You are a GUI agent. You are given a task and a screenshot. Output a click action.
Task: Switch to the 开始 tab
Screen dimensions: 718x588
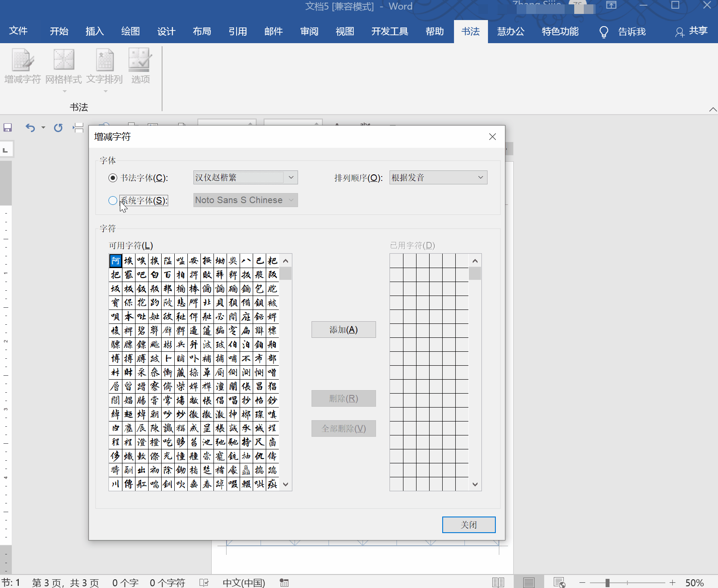click(x=59, y=31)
